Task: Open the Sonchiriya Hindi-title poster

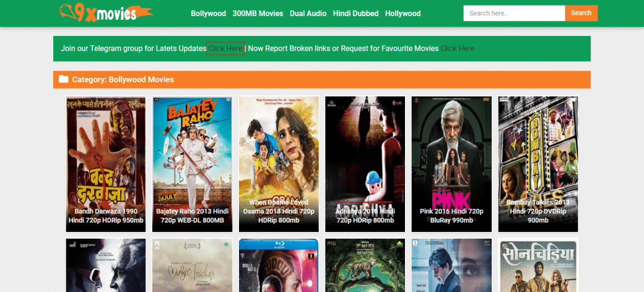Action: 538,265
